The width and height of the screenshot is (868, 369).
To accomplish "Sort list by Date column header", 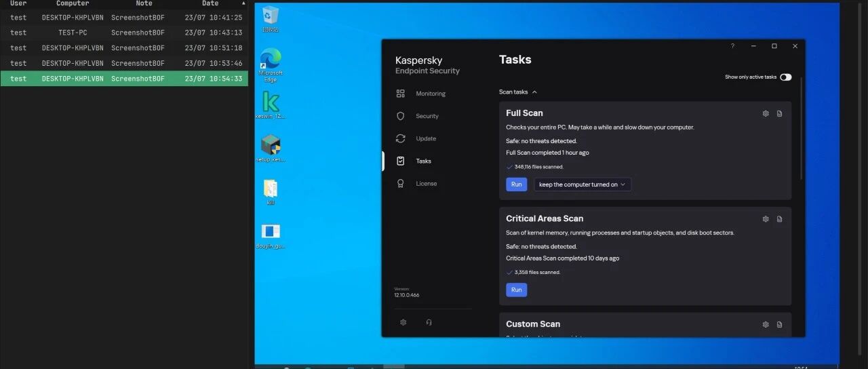I will point(210,3).
